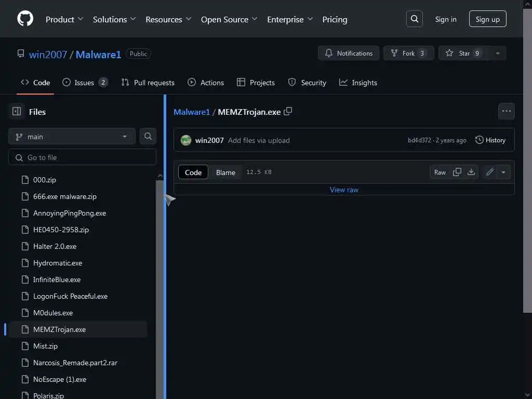This screenshot has width=532, height=399.
Task: Copy path icon next to MEMZTrojan.exe
Action: [x=288, y=111]
